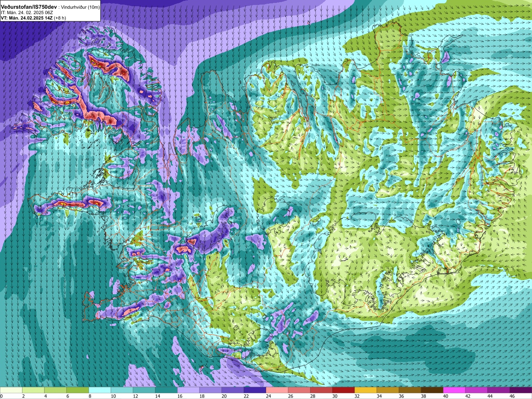Click the legend scale label '44'
532x399 pixels.
coord(489,397)
